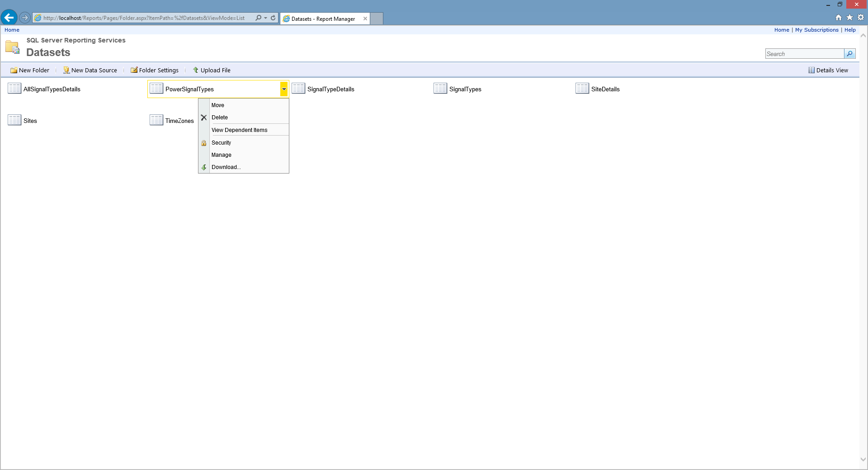Open the My Subscriptions link
Viewport: 868px width, 470px height.
(x=816, y=30)
